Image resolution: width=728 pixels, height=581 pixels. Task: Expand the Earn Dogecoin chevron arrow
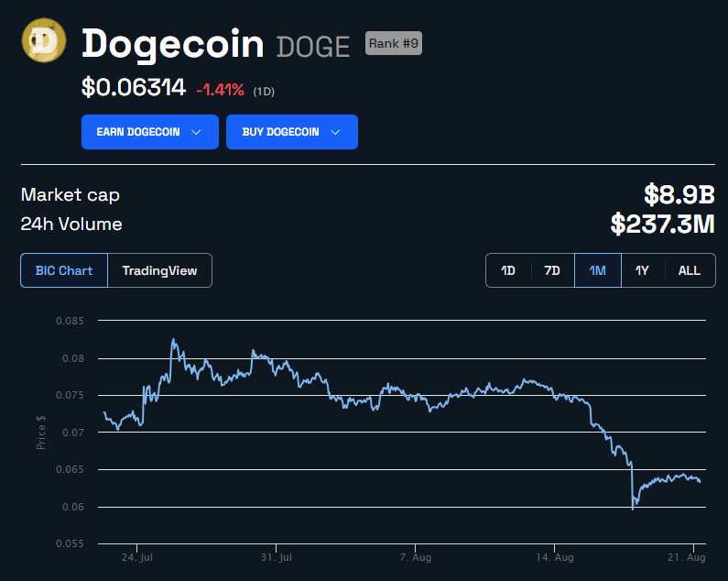pos(196,132)
